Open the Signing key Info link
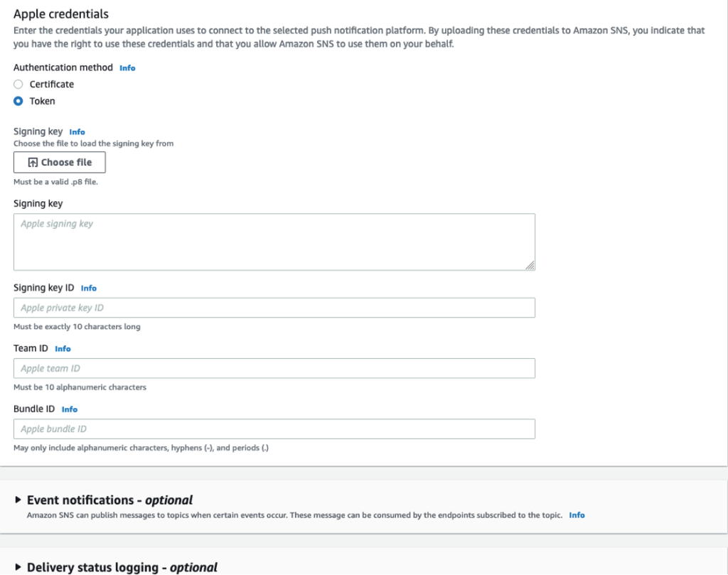 point(76,131)
